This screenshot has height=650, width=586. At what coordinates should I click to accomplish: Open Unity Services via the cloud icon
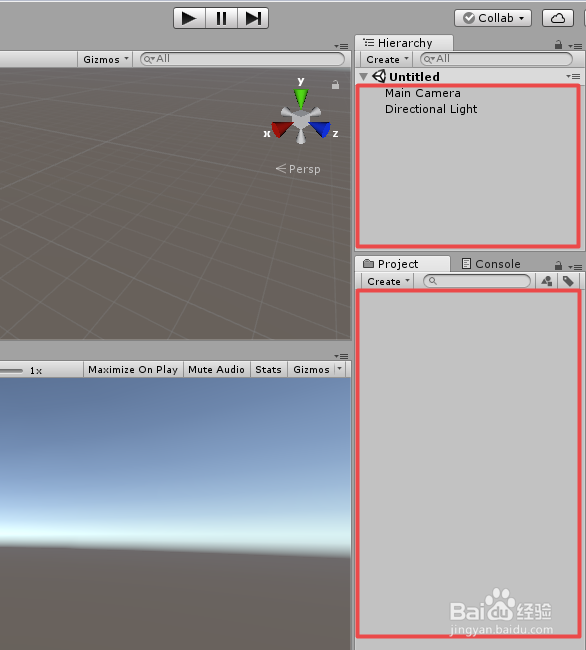point(558,18)
